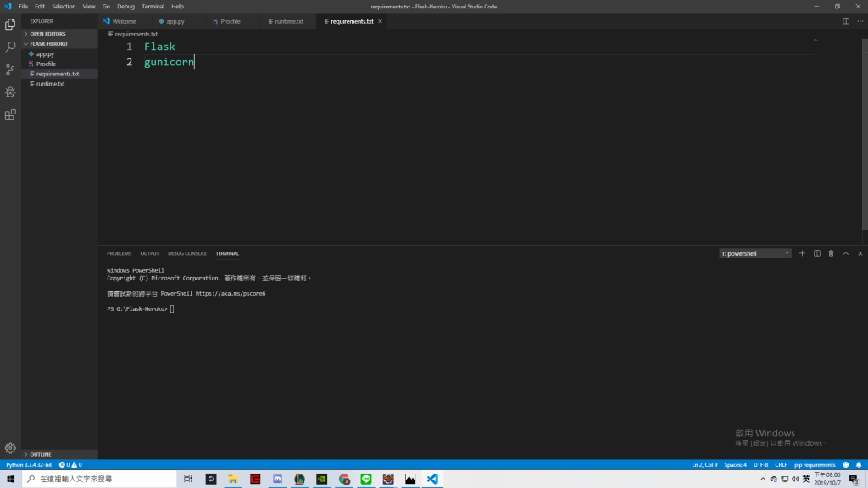
Task: Switch to the Debug Console panel tab
Action: click(x=187, y=253)
